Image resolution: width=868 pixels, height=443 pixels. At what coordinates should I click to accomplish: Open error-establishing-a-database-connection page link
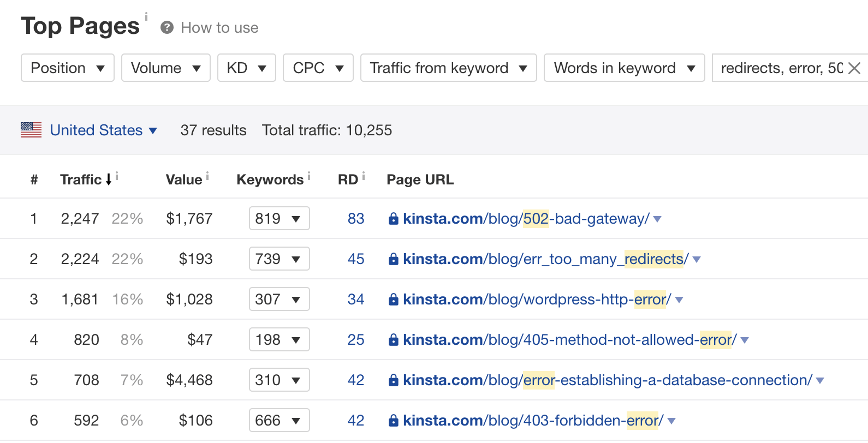pos(608,380)
